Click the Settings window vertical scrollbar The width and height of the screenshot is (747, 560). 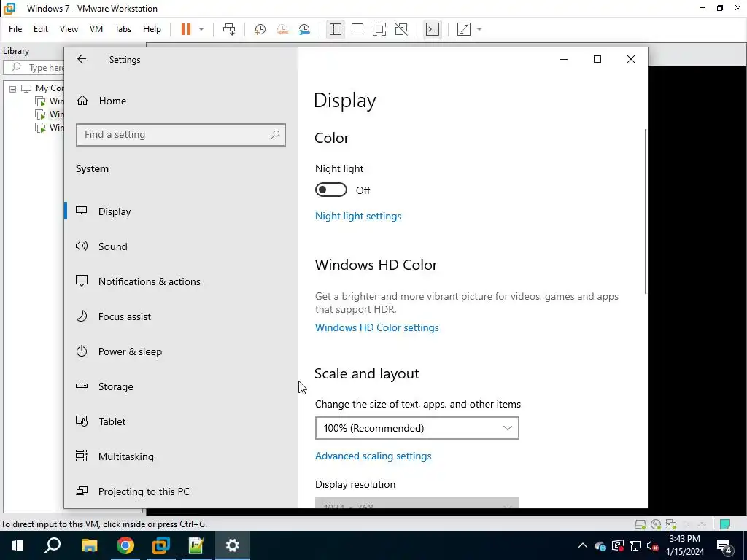pyautogui.click(x=646, y=211)
